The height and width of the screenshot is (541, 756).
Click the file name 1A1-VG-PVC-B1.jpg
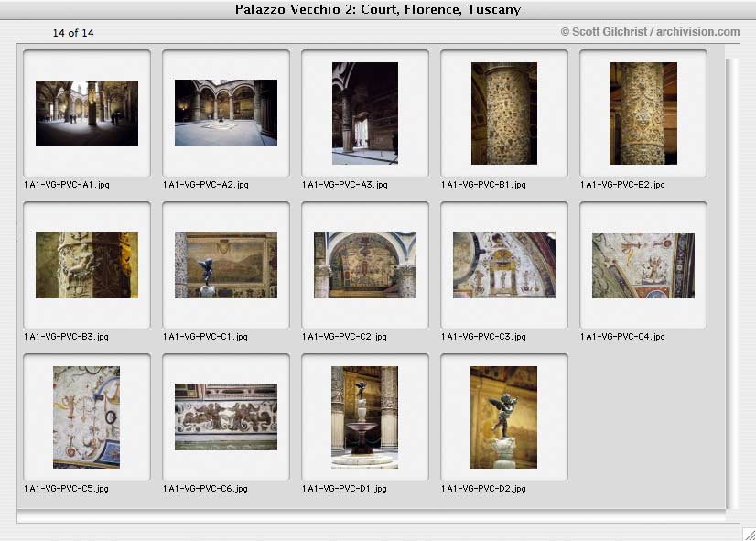coord(483,185)
